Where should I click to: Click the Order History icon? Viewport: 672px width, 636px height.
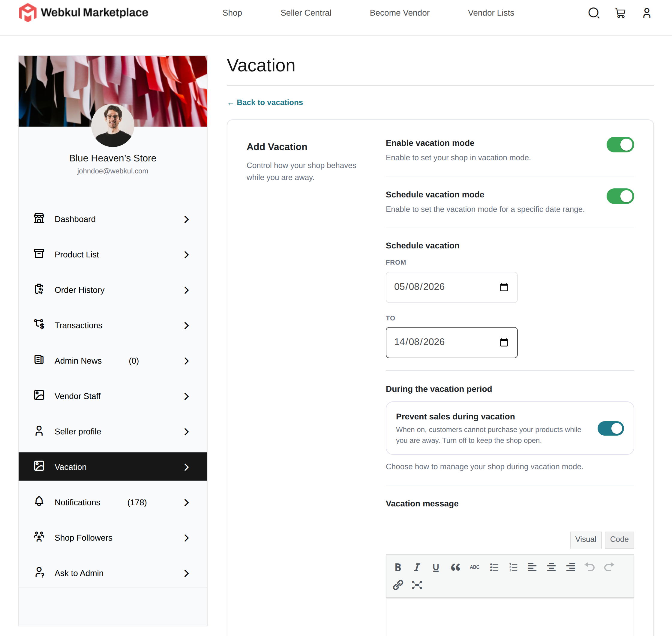tap(39, 289)
